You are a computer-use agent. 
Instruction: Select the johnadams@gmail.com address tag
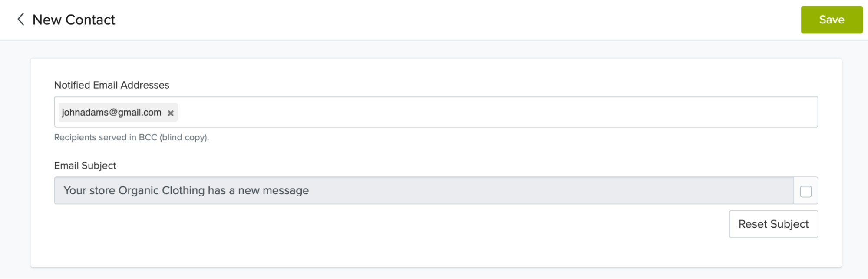tap(111, 113)
